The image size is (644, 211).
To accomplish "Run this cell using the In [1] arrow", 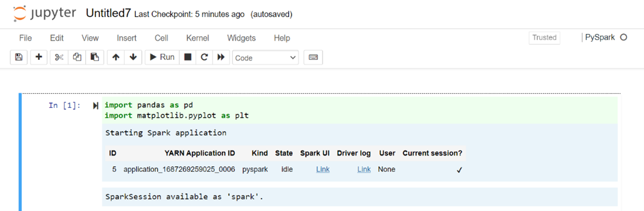I will coord(95,105).
